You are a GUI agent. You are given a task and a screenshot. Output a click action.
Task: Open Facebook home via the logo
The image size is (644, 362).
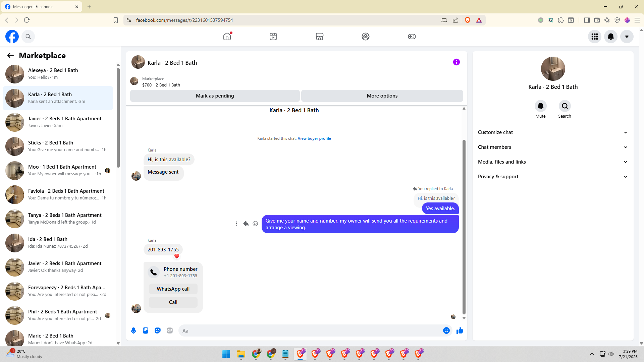tap(12, 37)
